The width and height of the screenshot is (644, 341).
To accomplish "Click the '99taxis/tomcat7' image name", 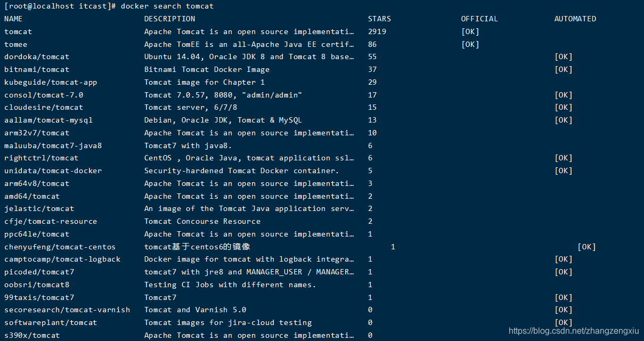I will coord(39,297).
